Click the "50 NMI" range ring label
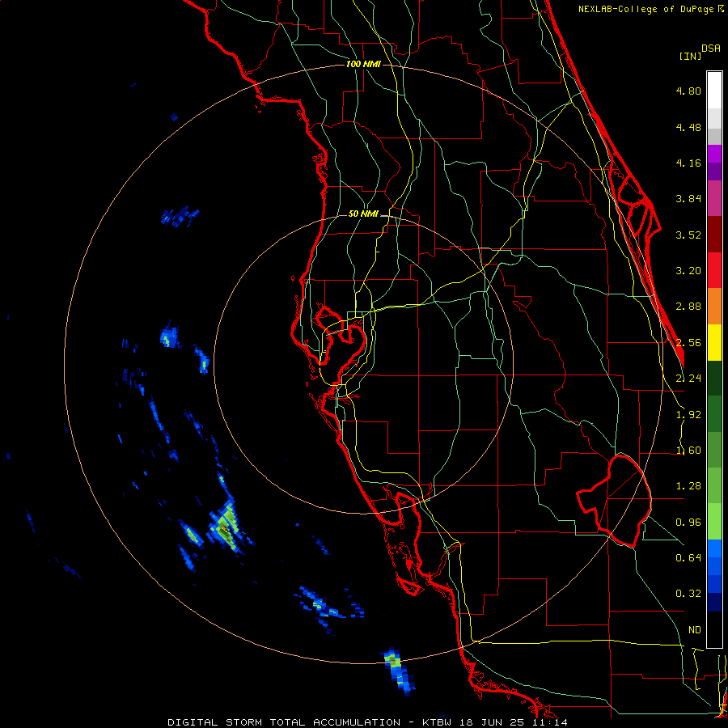728x728 pixels. coord(363,214)
